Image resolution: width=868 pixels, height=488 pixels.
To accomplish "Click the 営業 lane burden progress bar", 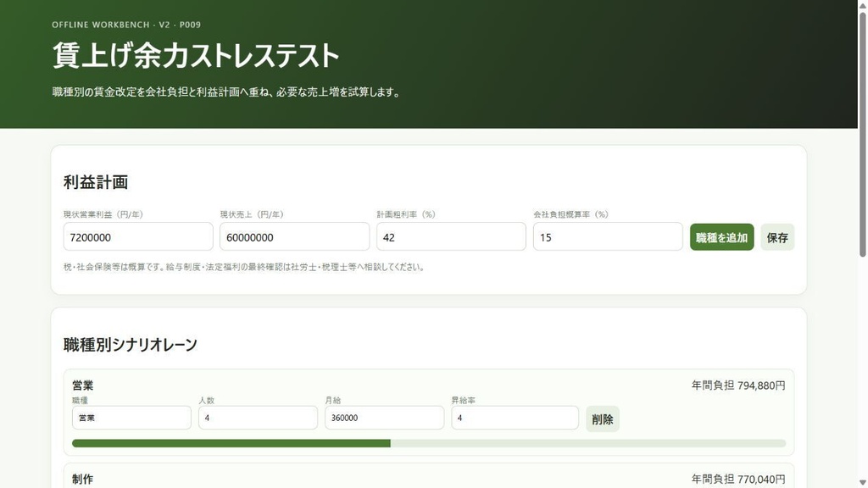I will 429,443.
